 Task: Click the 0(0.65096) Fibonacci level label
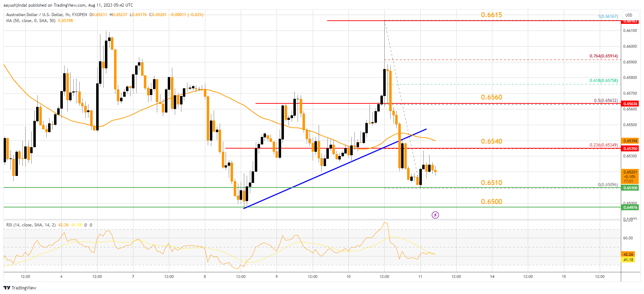coord(608,185)
